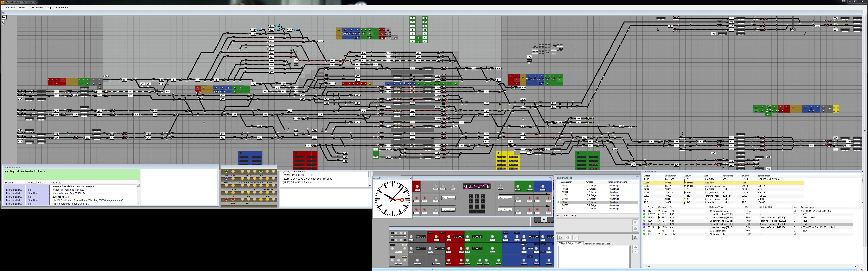The width and height of the screenshot is (868, 271).
Task: Close the analog clock window
Action: click(x=410, y=178)
